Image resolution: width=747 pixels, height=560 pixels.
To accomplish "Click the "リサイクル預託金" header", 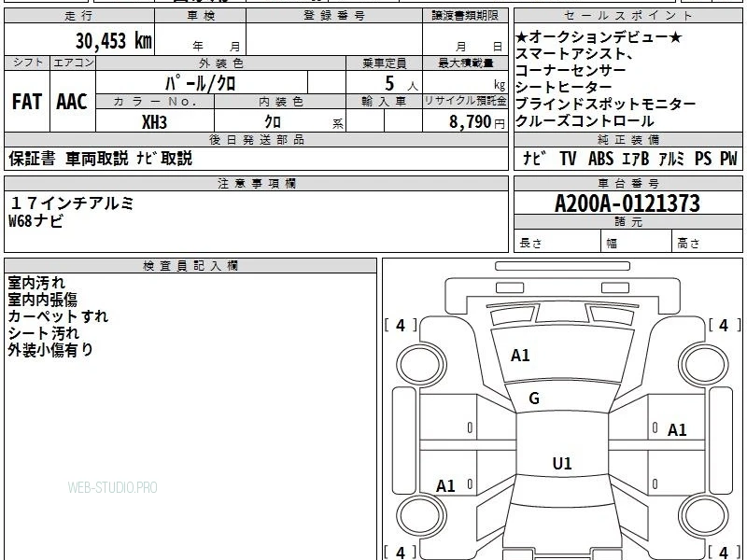I will [465, 101].
